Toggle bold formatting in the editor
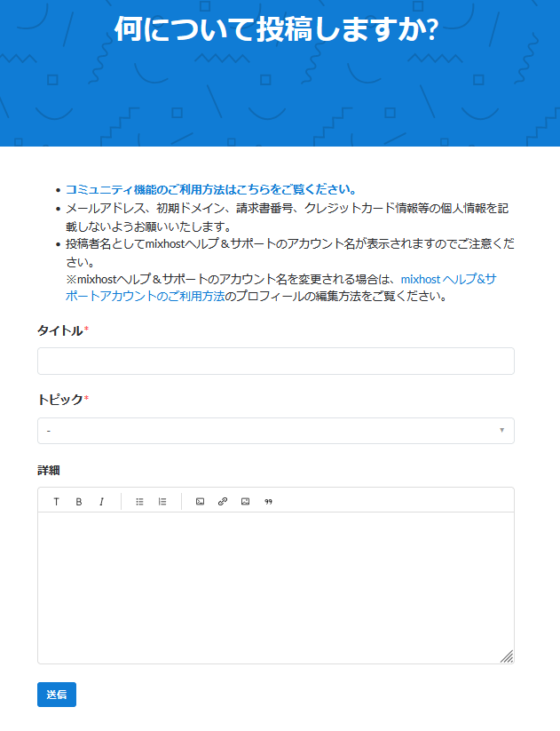This screenshot has width=560, height=731. point(79,502)
